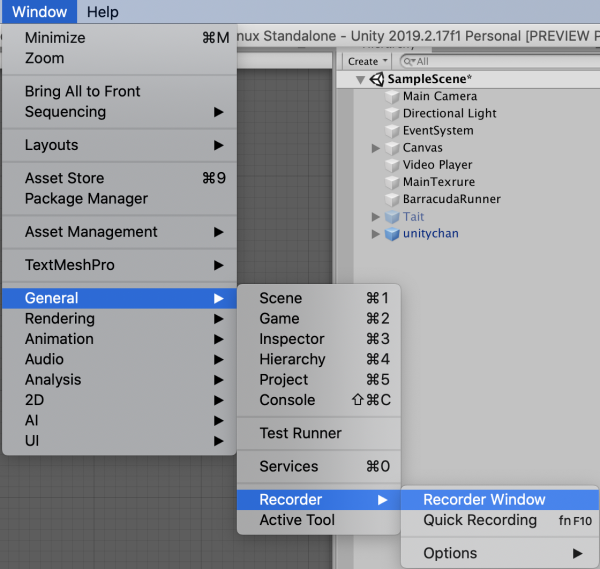Select unitychan prefab in Hierarchy

[430, 233]
